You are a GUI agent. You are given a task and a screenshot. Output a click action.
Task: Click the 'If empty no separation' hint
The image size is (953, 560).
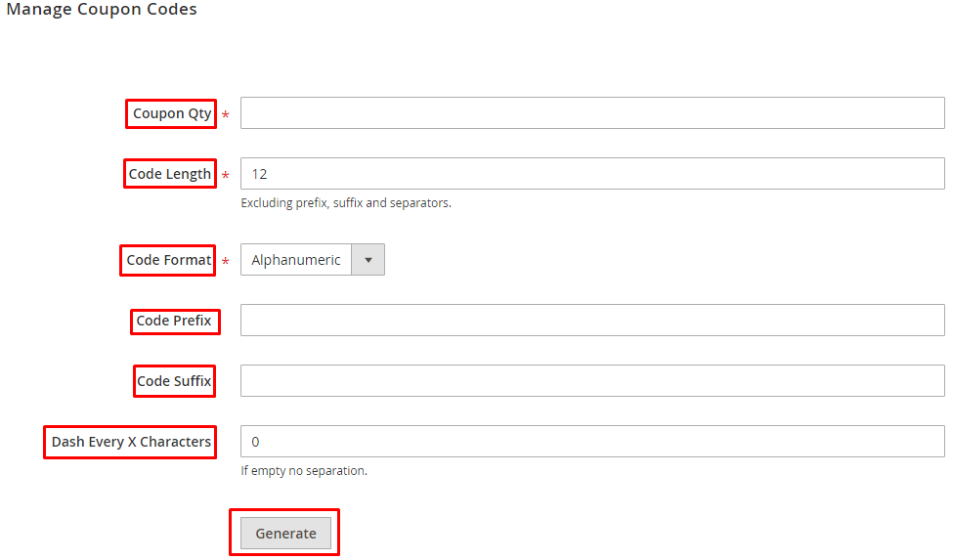tap(304, 471)
